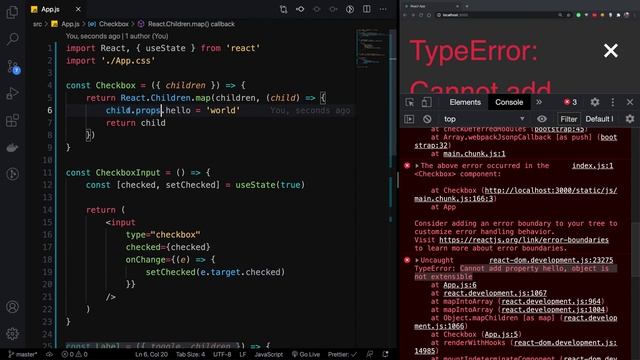Open Manage gear in VS Code activity bar

point(12,333)
